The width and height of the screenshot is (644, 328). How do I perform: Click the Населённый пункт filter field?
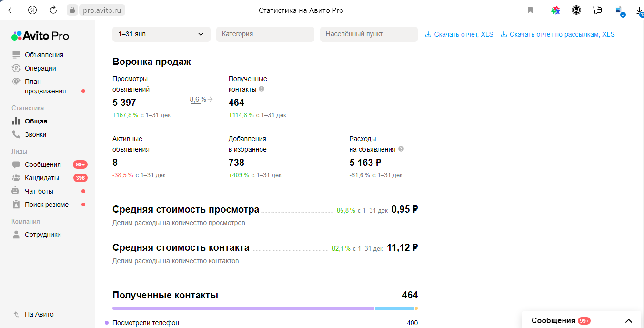pyautogui.click(x=369, y=34)
